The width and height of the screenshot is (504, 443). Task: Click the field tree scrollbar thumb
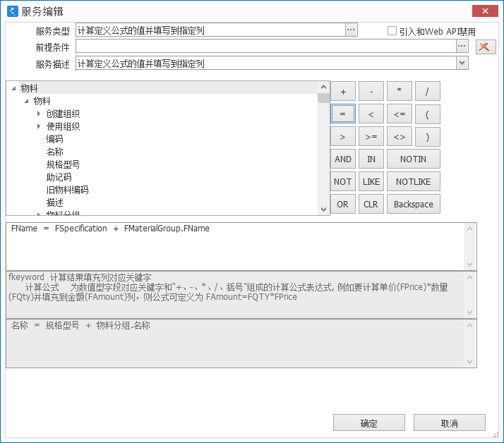323,98
